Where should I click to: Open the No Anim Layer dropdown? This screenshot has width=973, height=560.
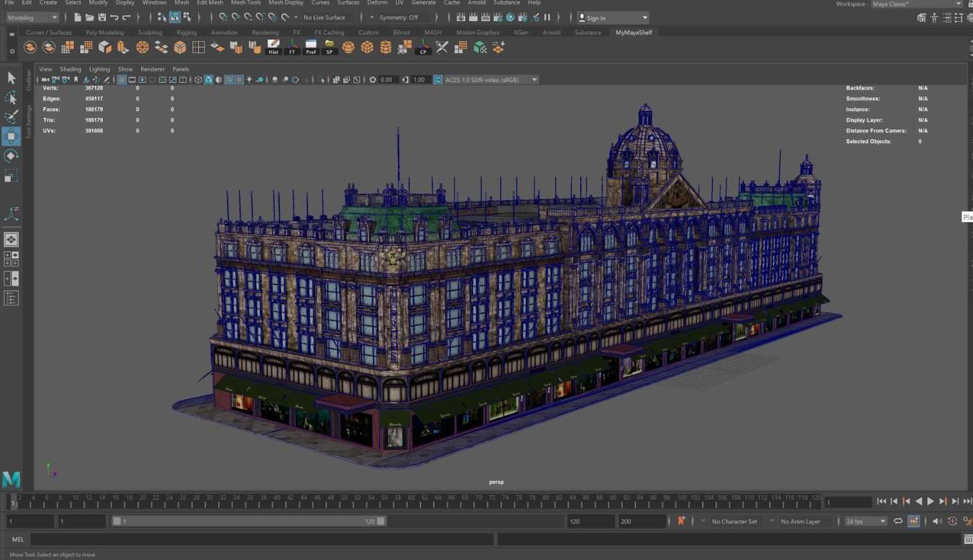pyautogui.click(x=800, y=522)
